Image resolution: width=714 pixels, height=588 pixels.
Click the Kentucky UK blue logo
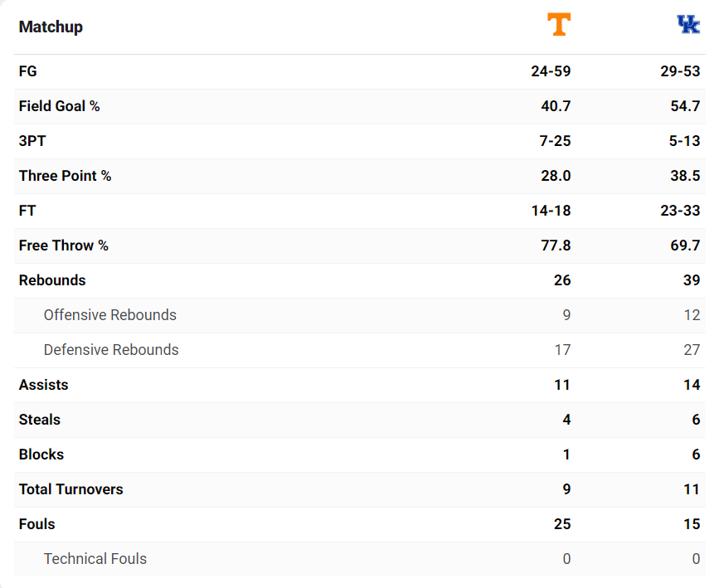click(x=688, y=24)
